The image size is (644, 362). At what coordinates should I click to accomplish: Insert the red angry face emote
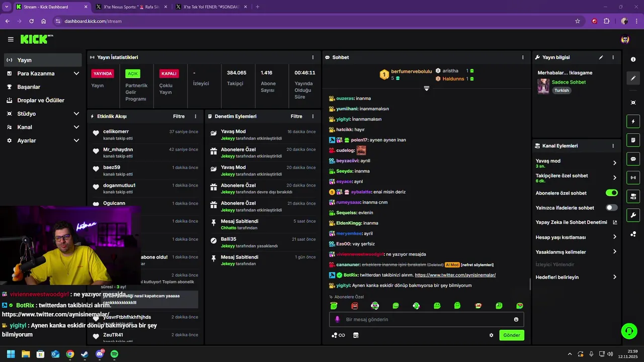point(354,306)
